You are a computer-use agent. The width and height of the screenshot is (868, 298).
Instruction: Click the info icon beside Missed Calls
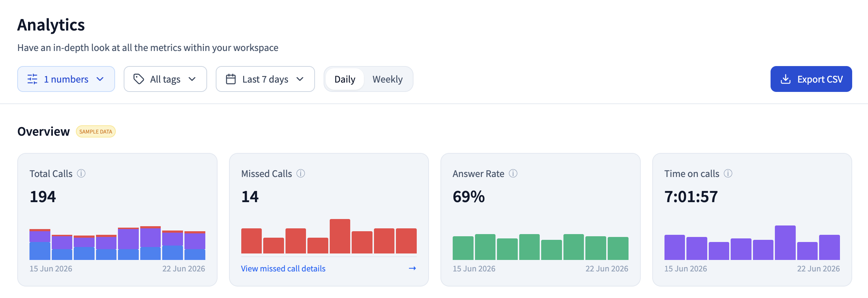click(x=301, y=173)
